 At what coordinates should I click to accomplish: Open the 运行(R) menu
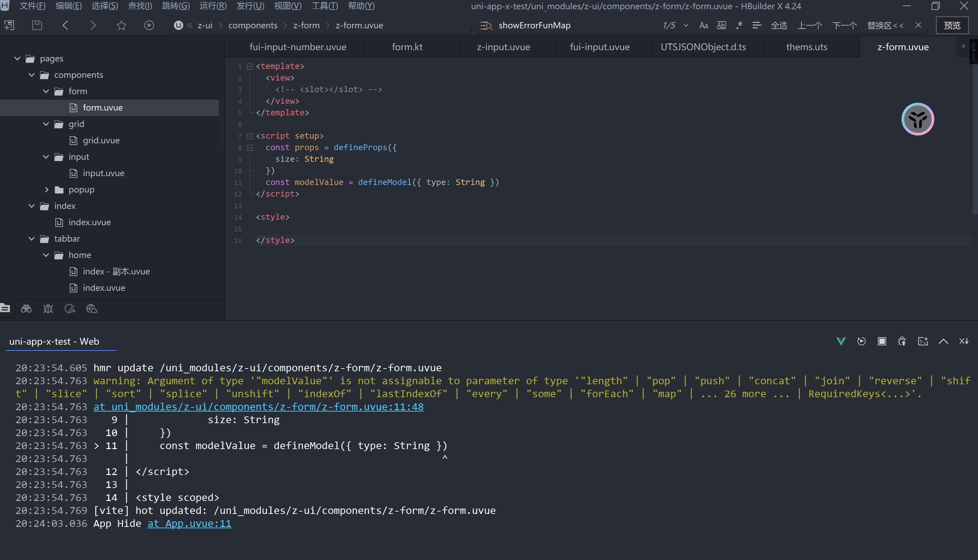pos(213,6)
